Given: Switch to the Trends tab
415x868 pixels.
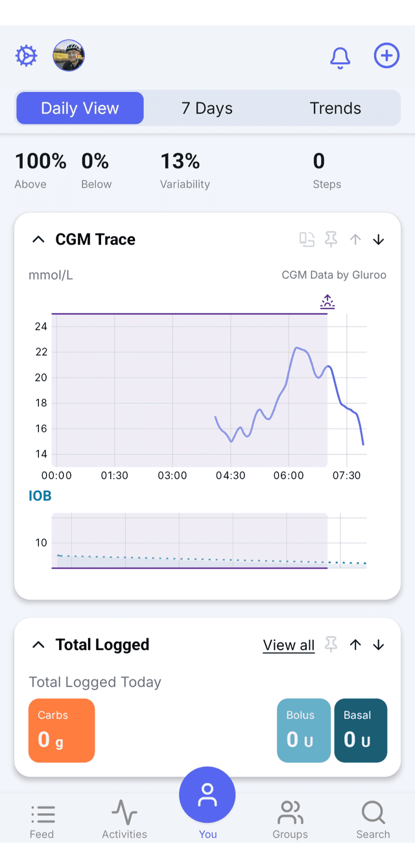Looking at the screenshot, I should pyautogui.click(x=335, y=108).
